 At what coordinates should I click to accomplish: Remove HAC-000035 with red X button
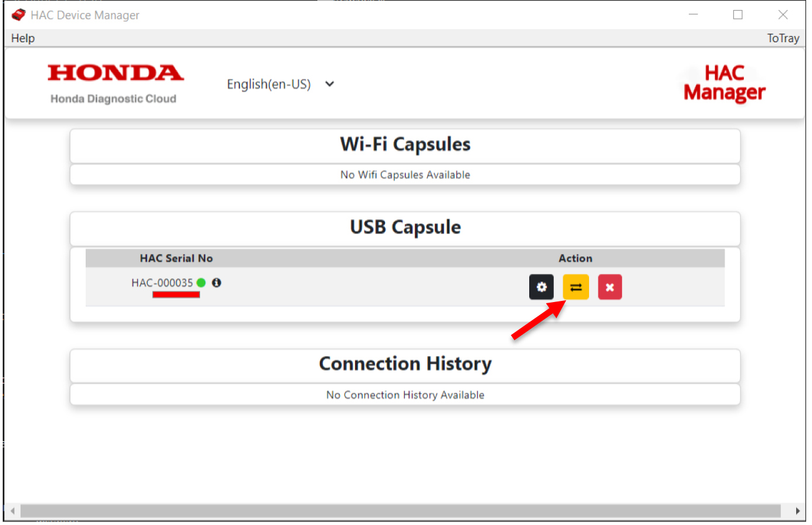point(610,287)
